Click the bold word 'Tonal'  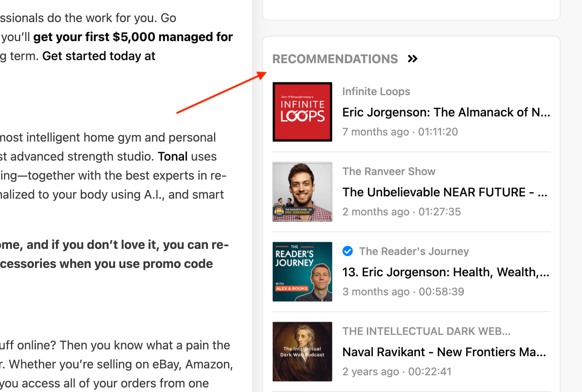coord(173,156)
